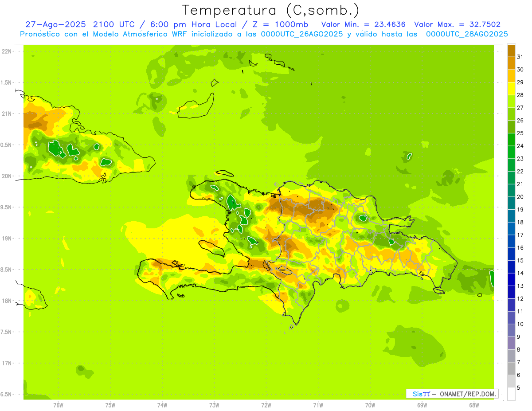532x411 pixels.
Task: Pick the green swatch between 23 and 24
Action: [512, 152]
